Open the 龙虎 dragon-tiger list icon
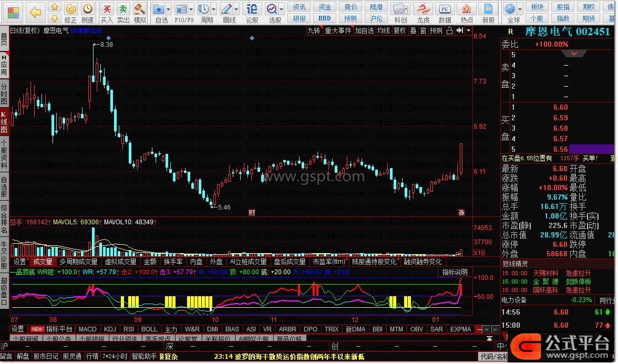This screenshot has width=618, height=364. tap(423, 12)
